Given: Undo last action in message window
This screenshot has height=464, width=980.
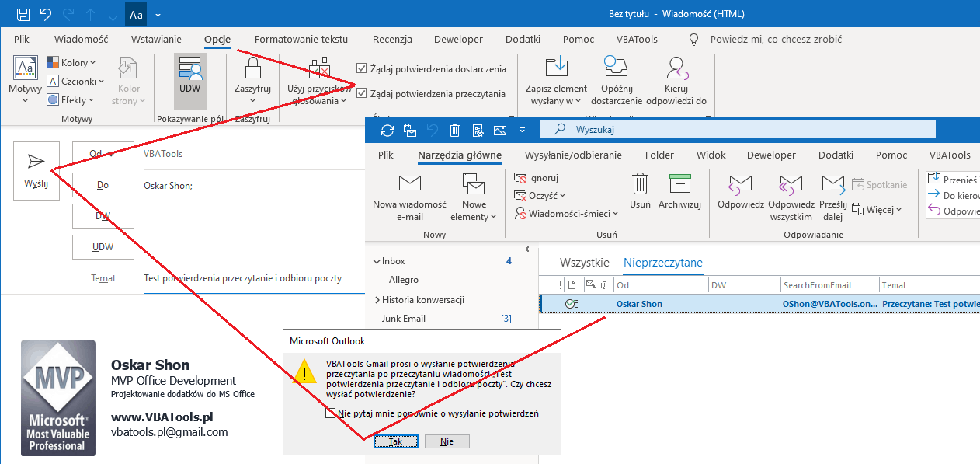Looking at the screenshot, I should [45, 14].
